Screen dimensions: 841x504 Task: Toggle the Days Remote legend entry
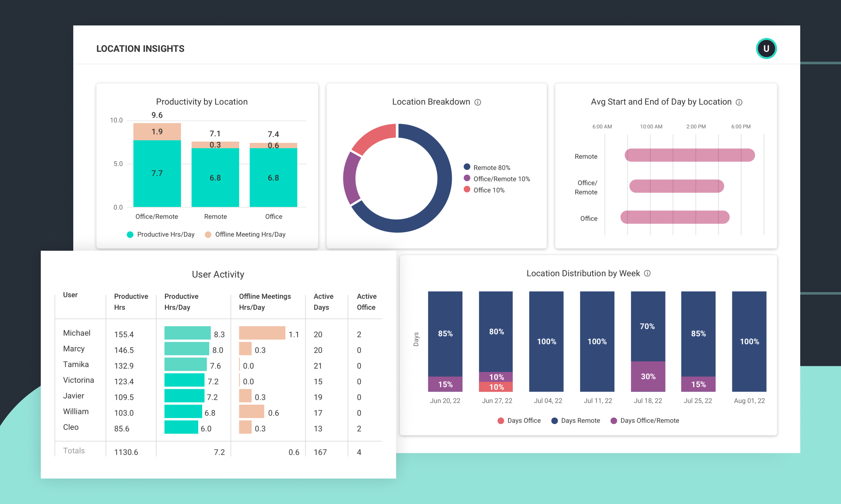554,420
